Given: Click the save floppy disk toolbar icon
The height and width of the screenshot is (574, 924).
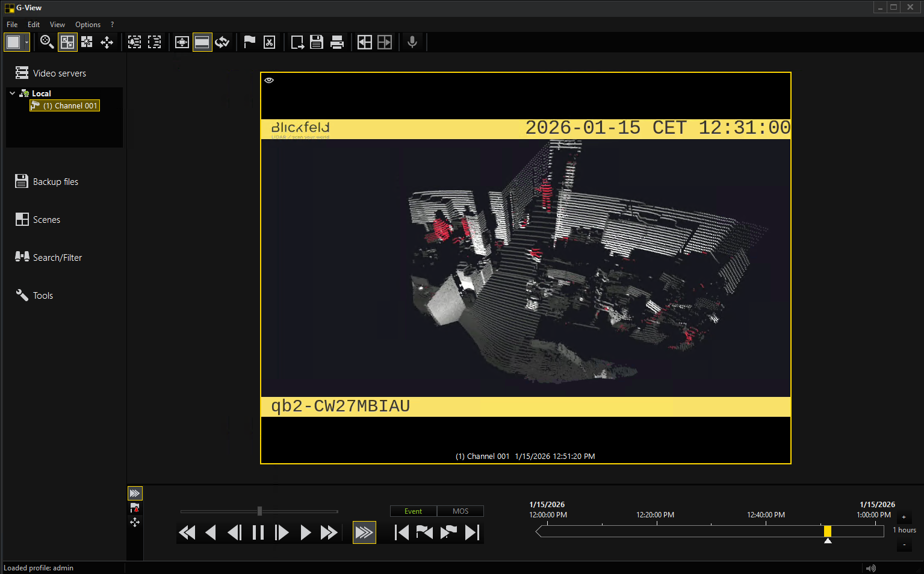Looking at the screenshot, I should click(317, 42).
